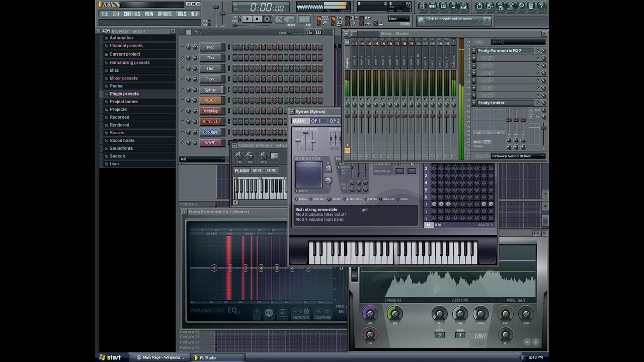
Task: Open the Primary Sound Driver output dropdown
Action: click(518, 156)
